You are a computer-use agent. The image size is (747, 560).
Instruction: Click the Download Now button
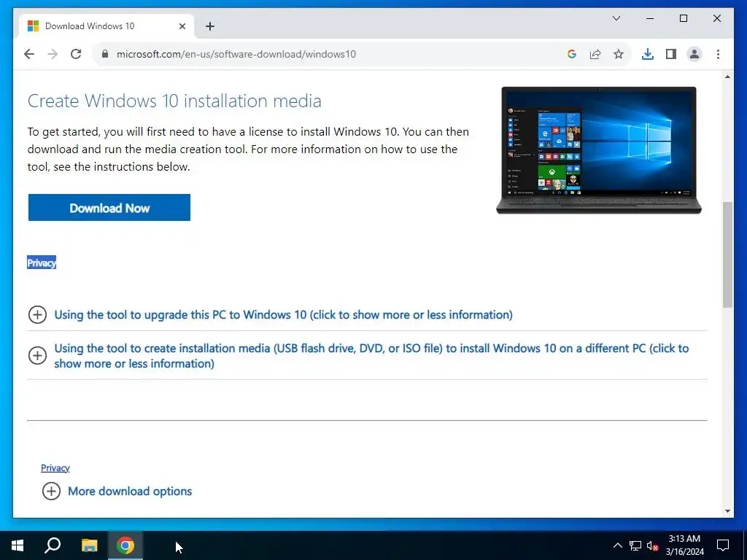pos(109,208)
